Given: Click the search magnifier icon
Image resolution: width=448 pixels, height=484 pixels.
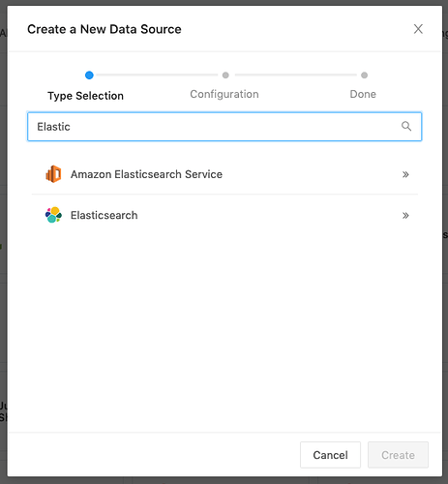Looking at the screenshot, I should [406, 127].
